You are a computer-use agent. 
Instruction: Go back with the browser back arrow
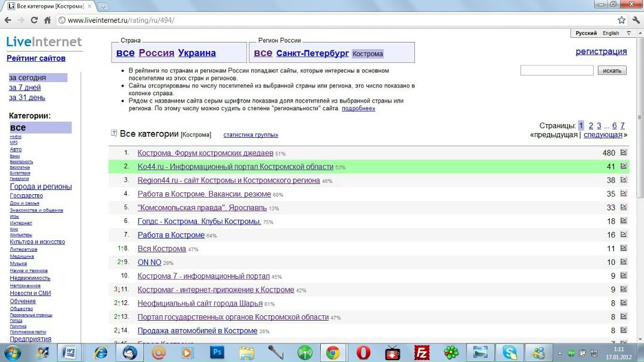8,20
